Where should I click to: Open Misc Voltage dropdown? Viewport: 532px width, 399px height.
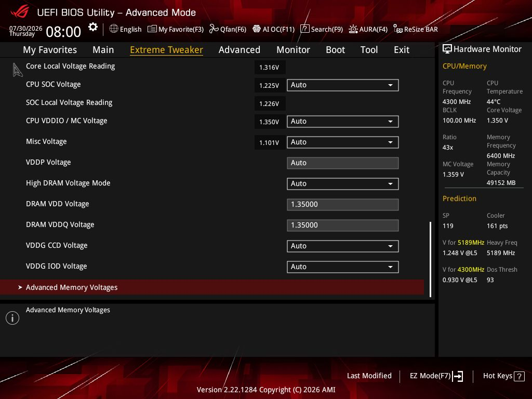343,142
